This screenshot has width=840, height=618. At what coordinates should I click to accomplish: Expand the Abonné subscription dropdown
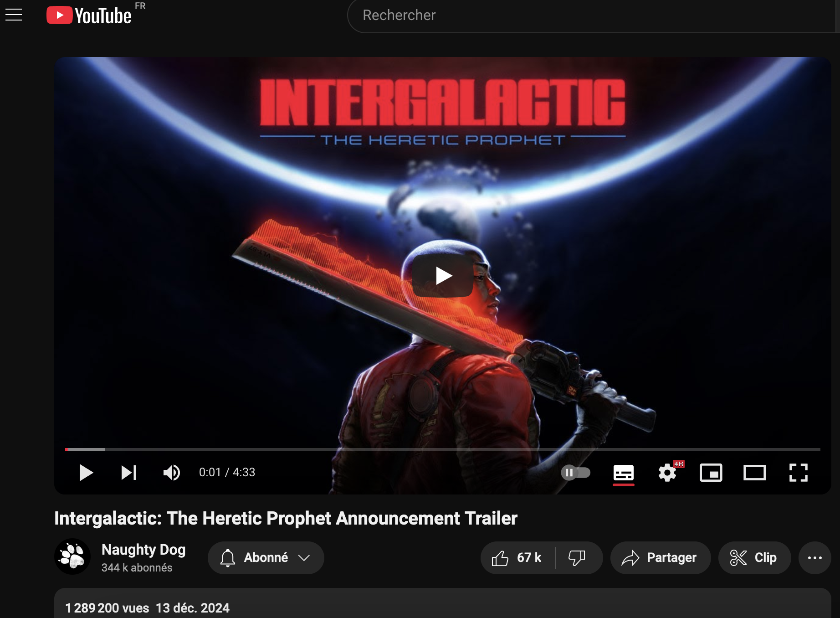pyautogui.click(x=266, y=558)
